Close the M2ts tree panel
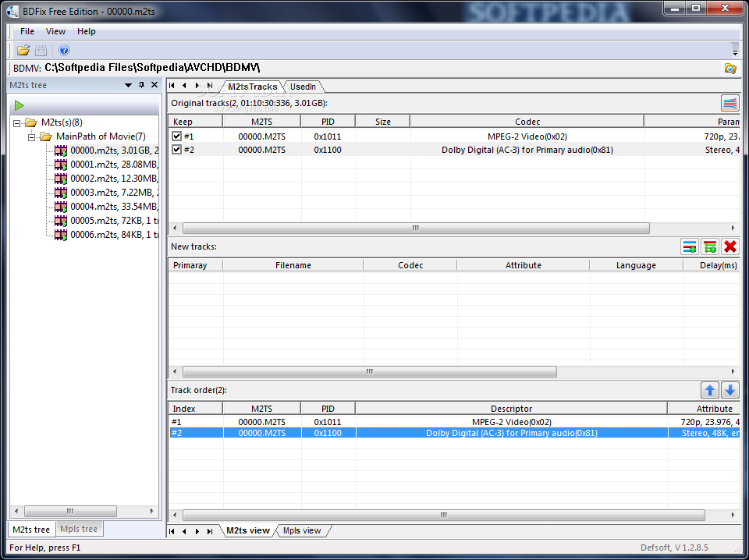The height and width of the screenshot is (560, 749). coord(154,85)
